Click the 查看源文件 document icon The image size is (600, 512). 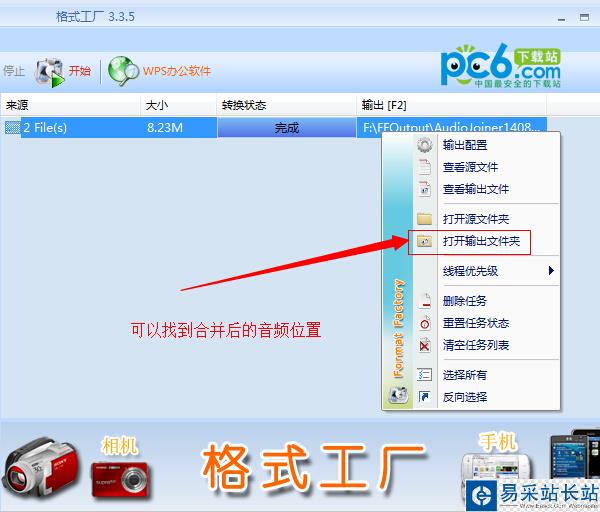point(424,167)
